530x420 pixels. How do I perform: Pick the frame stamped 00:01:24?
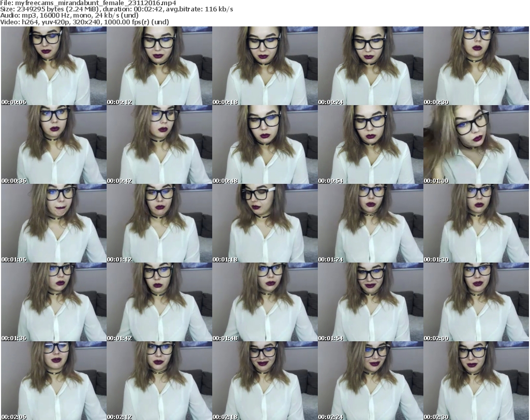[x=371, y=223]
